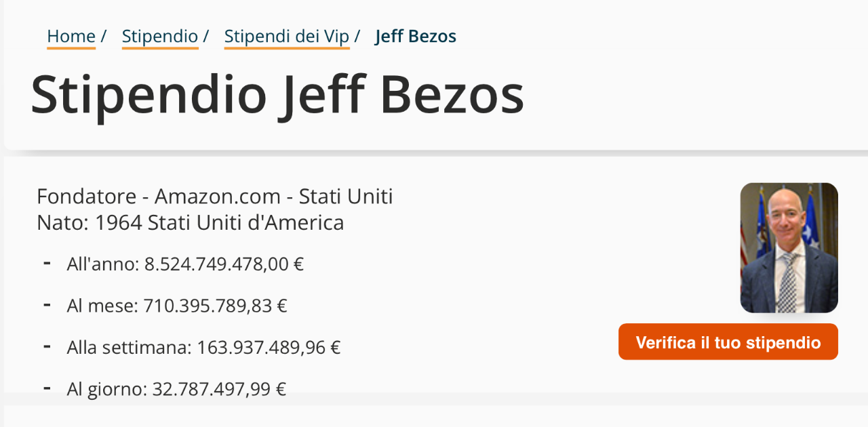Click the dash bullet before Alla settimana
The height and width of the screenshot is (427, 868).
click(x=47, y=347)
